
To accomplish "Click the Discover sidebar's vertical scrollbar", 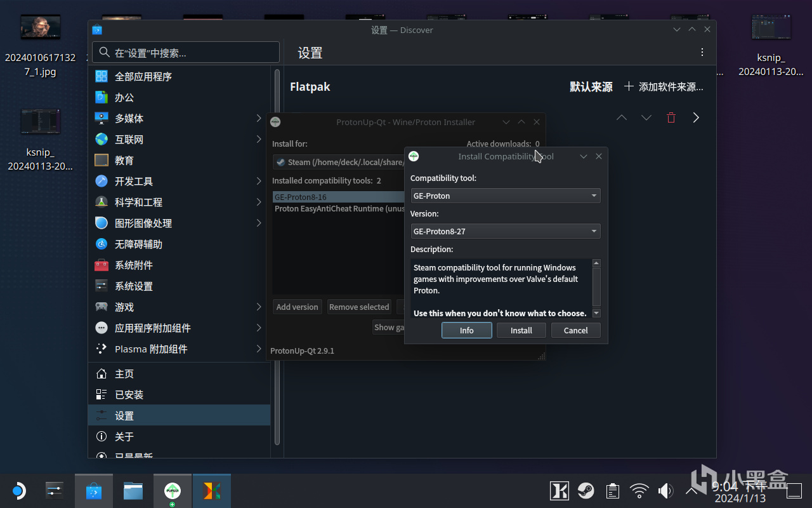I will [x=277, y=257].
